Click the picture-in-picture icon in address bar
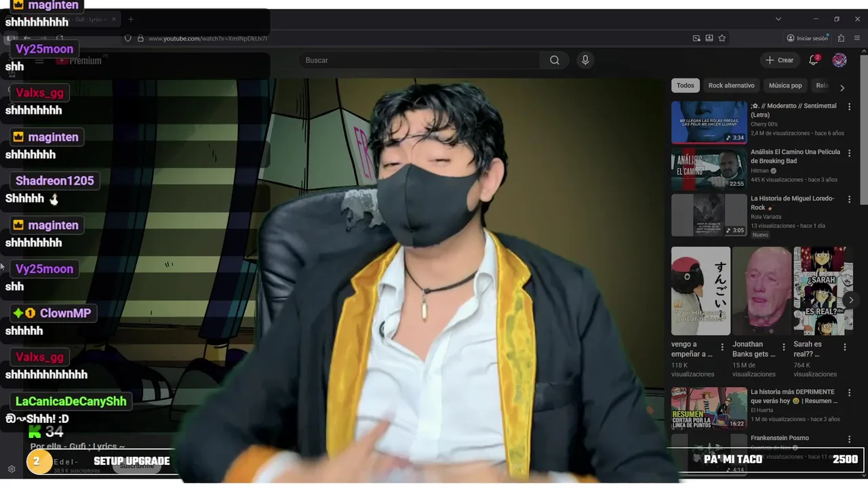Screen dimensions: 868x488 [x=696, y=38]
